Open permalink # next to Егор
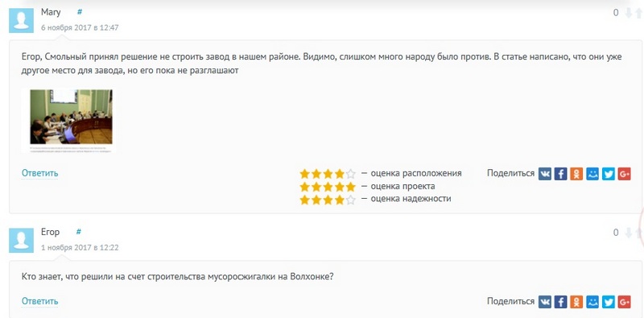This screenshot has width=644, height=318. 78,232
